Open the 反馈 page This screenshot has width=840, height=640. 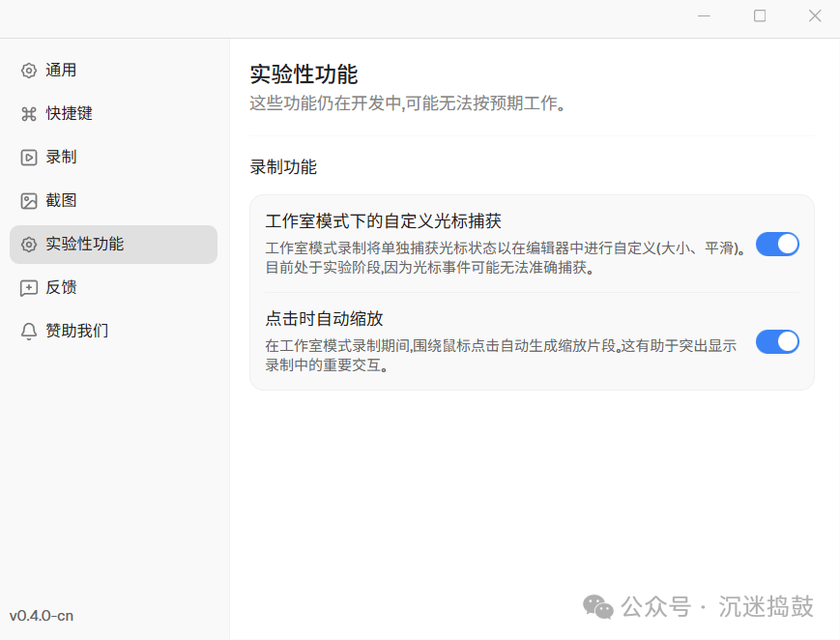61,288
